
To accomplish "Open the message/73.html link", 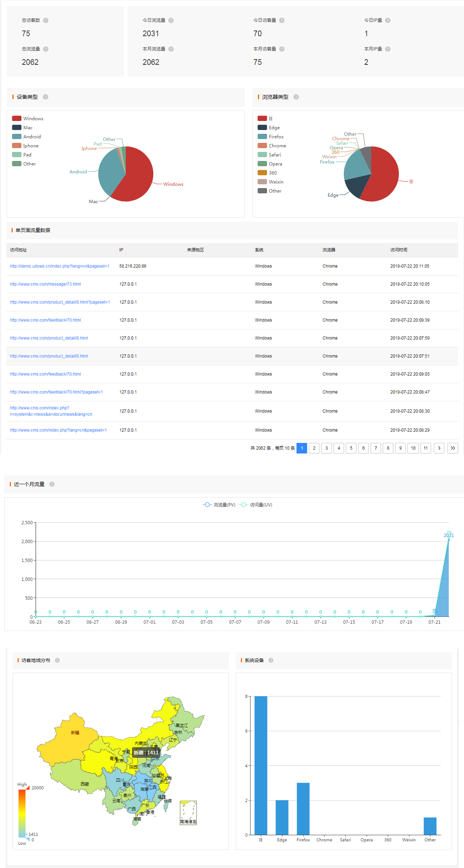I will (x=45, y=284).
